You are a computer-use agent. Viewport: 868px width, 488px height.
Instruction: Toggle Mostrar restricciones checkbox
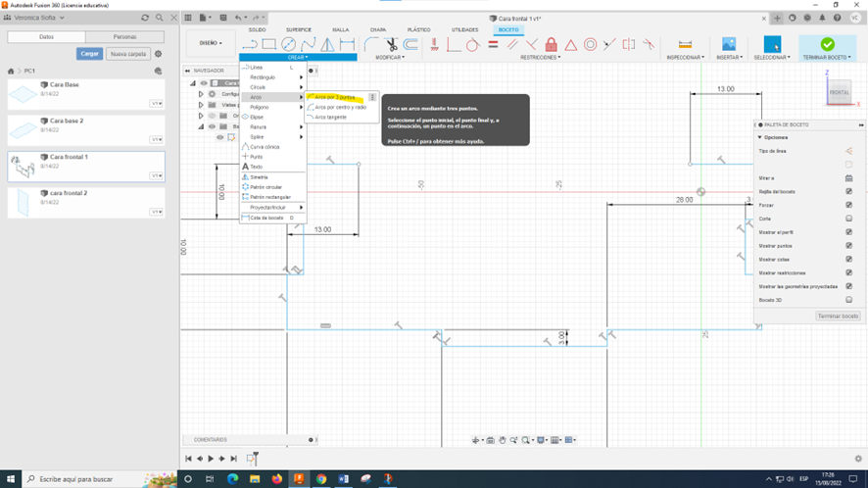point(848,273)
